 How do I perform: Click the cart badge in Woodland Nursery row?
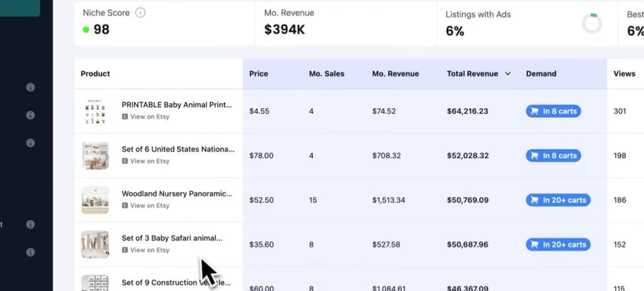point(558,200)
